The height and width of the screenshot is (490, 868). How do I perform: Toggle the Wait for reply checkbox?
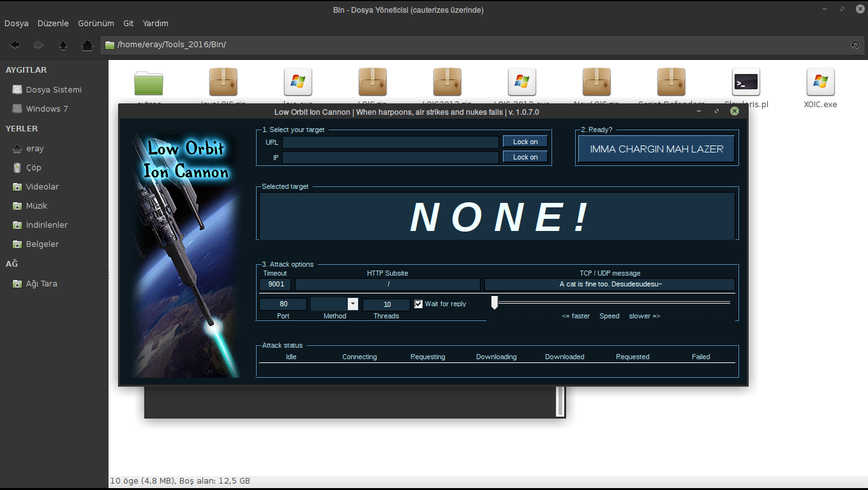[419, 304]
